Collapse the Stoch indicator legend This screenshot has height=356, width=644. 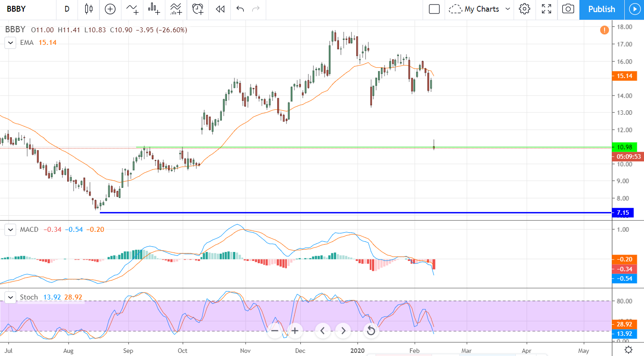[10, 297]
